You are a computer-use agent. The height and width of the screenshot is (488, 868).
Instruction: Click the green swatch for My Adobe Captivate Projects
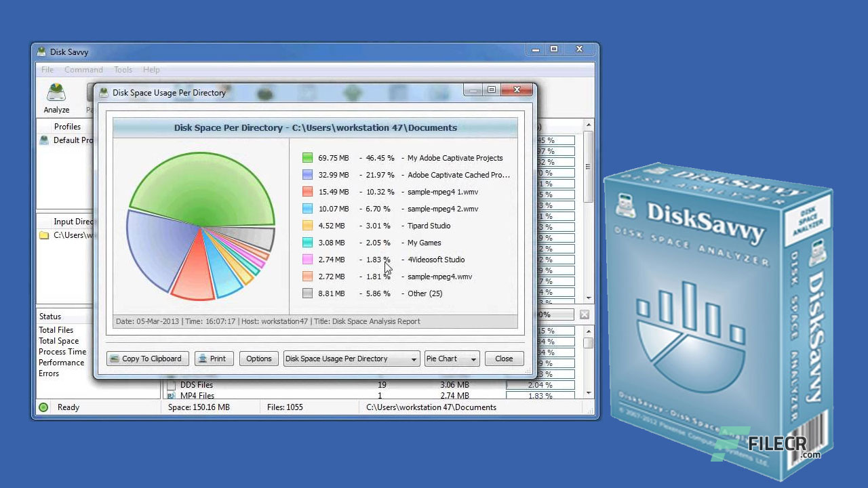[307, 158]
